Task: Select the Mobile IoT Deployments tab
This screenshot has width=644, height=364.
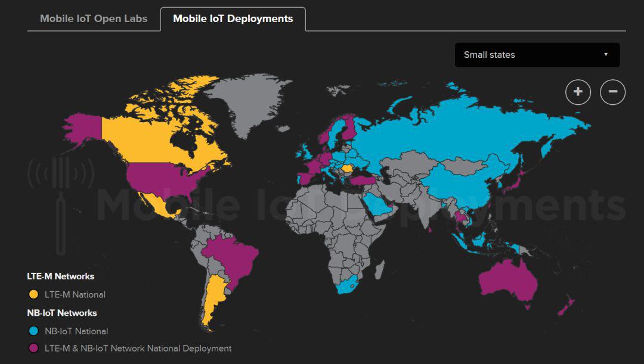Action: click(x=233, y=18)
